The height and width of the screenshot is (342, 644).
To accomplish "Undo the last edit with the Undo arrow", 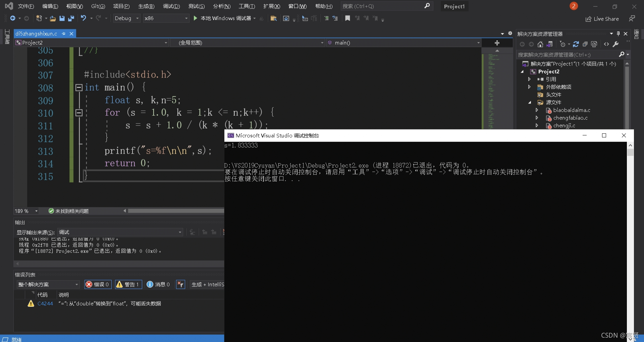I will (x=83, y=18).
